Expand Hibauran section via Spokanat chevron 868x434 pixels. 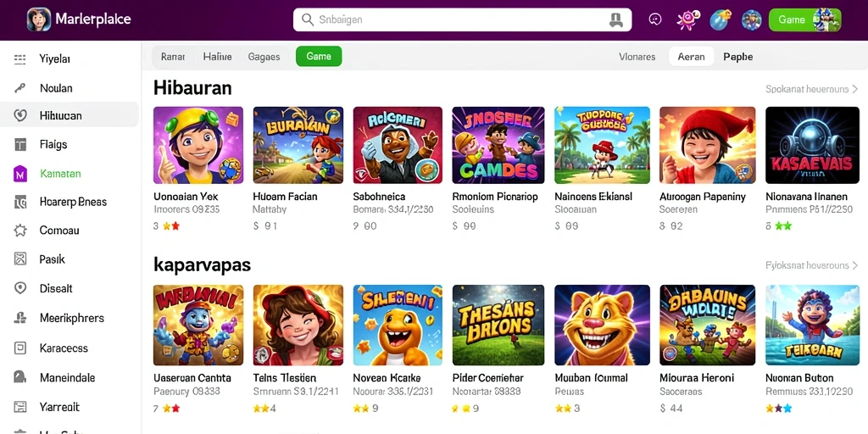tap(854, 88)
